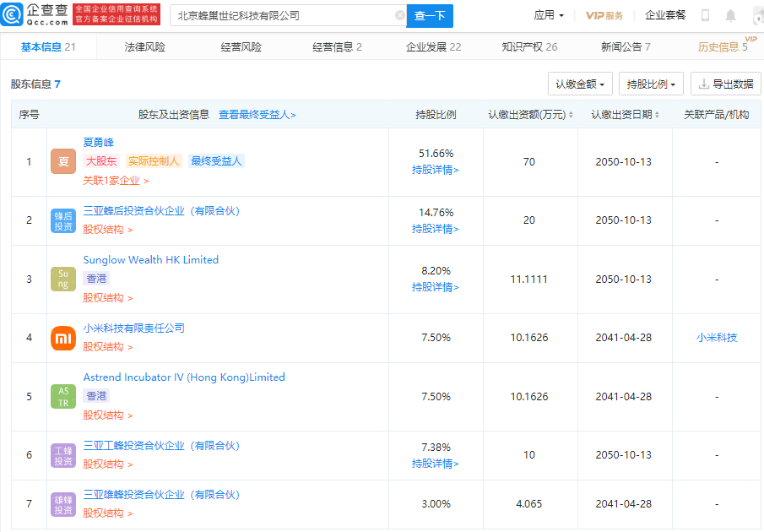
Task: Open 工蜂投资 shareholder logo
Action: click(63, 455)
